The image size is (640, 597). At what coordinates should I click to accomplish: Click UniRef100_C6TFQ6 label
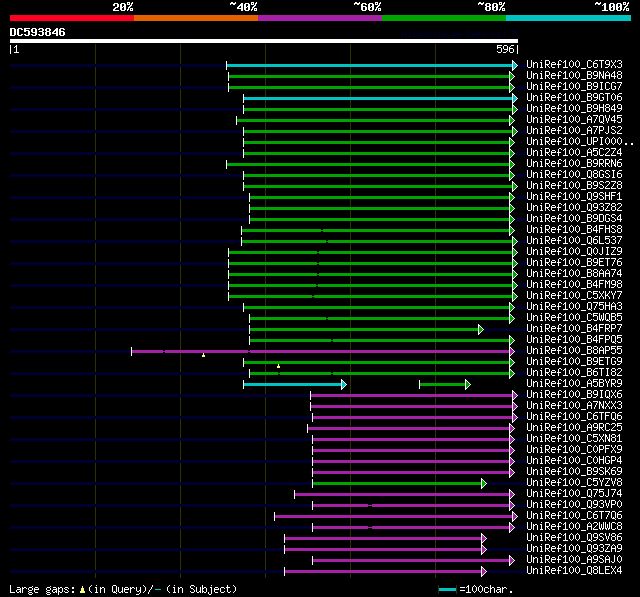coord(574,417)
